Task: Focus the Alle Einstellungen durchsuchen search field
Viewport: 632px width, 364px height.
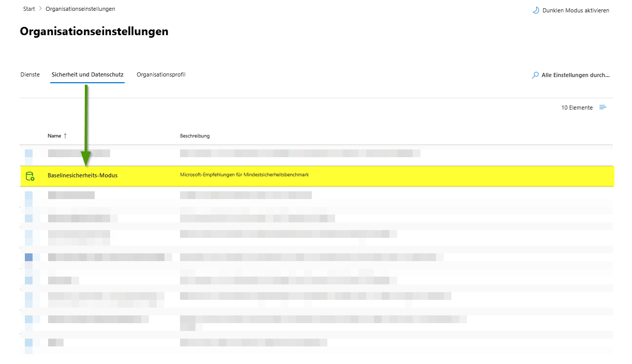Action: pyautogui.click(x=575, y=75)
